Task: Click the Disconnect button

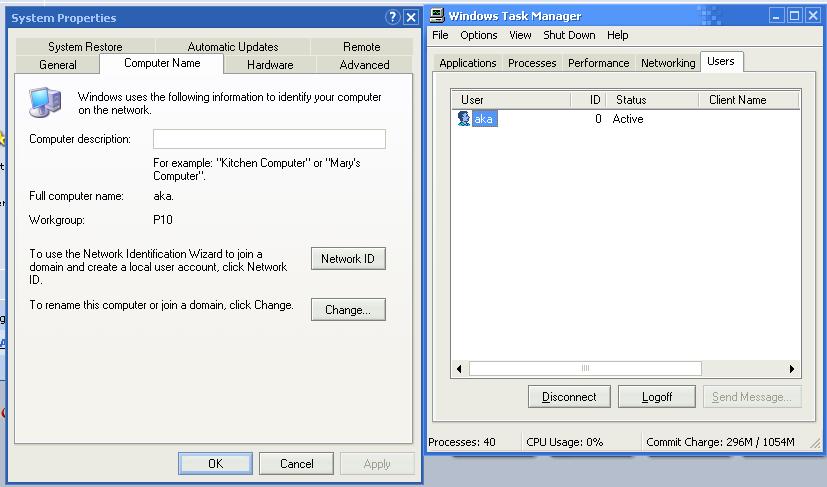Action: [x=569, y=397]
